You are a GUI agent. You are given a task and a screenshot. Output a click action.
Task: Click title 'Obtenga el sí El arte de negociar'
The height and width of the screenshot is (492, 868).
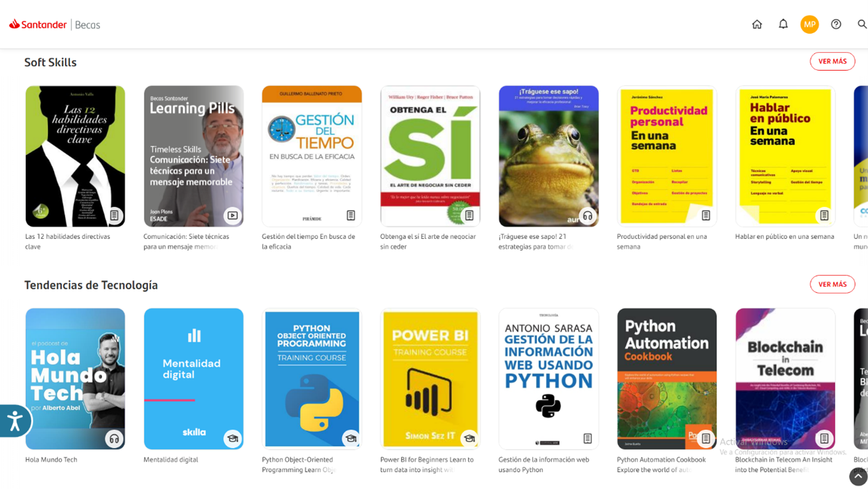click(x=428, y=241)
